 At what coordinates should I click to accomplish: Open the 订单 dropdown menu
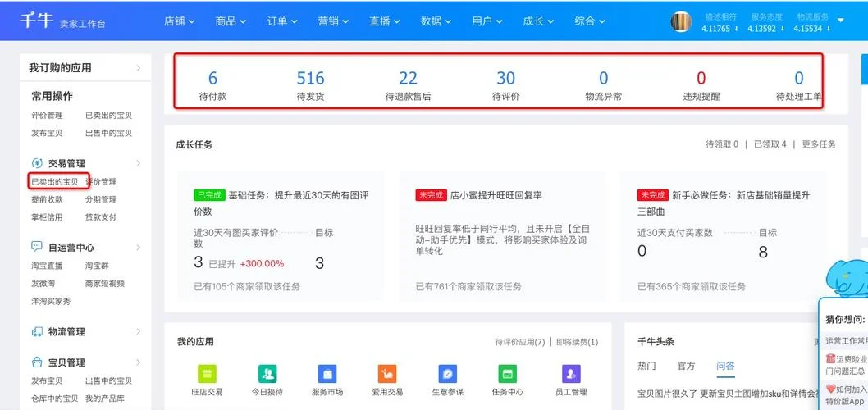point(282,21)
